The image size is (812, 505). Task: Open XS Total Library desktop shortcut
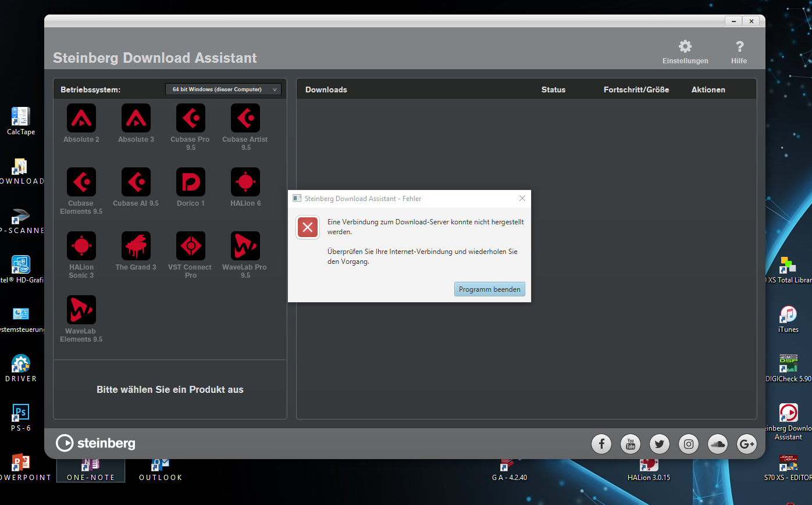(x=788, y=270)
